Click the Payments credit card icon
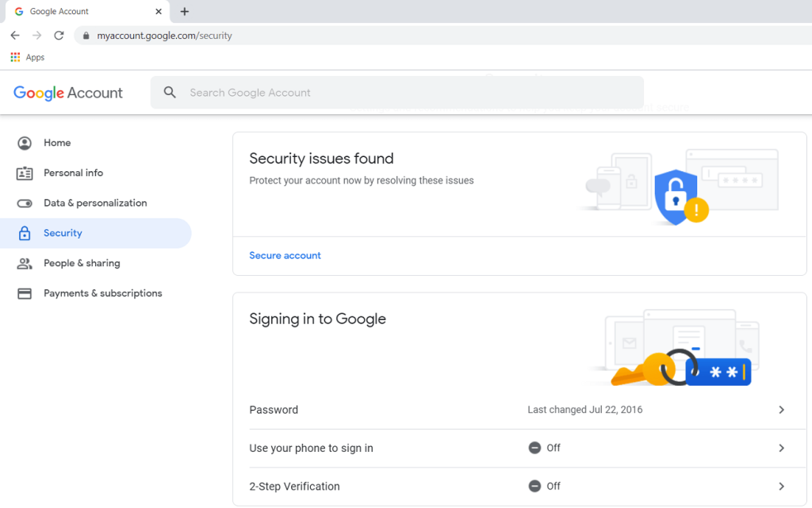The image size is (812, 508). (x=25, y=294)
